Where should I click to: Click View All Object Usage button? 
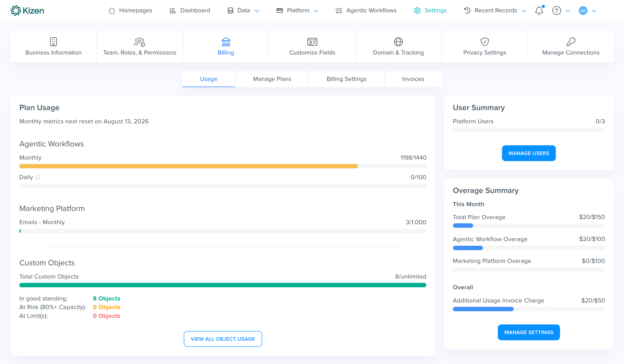(x=223, y=339)
